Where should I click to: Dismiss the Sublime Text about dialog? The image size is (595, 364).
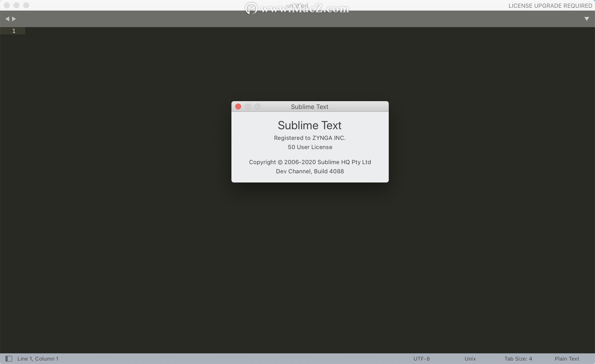pyautogui.click(x=238, y=106)
